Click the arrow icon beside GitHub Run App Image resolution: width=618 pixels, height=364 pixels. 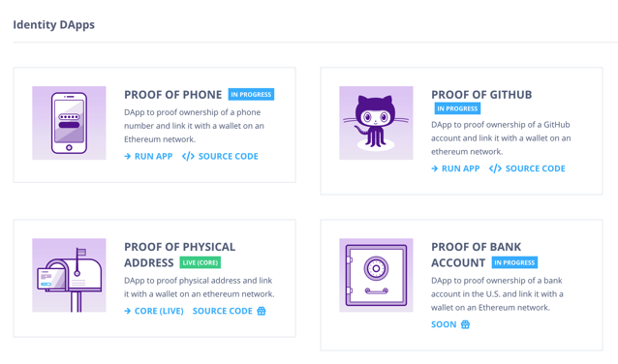[x=434, y=168]
